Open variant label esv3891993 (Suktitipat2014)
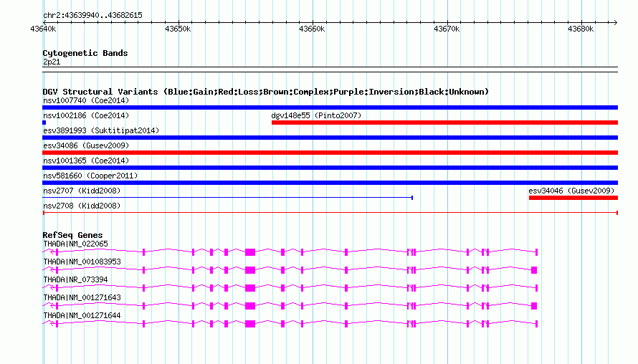 click(x=101, y=130)
